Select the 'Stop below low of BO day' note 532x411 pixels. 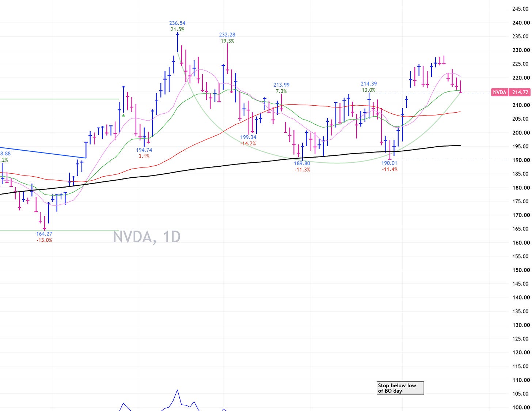[x=400, y=388]
